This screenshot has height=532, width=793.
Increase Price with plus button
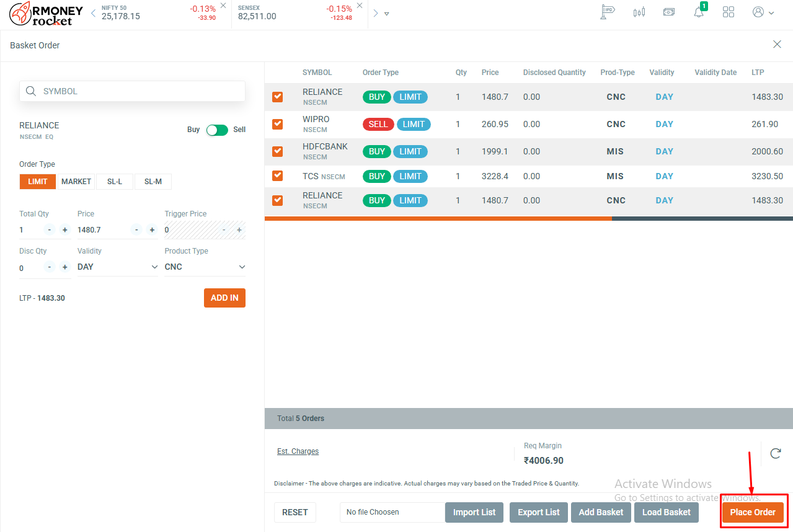point(152,230)
